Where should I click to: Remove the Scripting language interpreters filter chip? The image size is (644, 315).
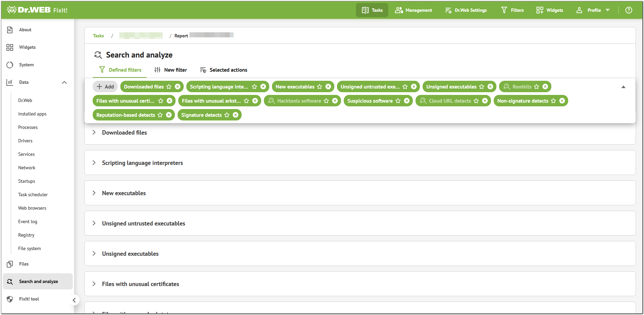click(x=263, y=86)
